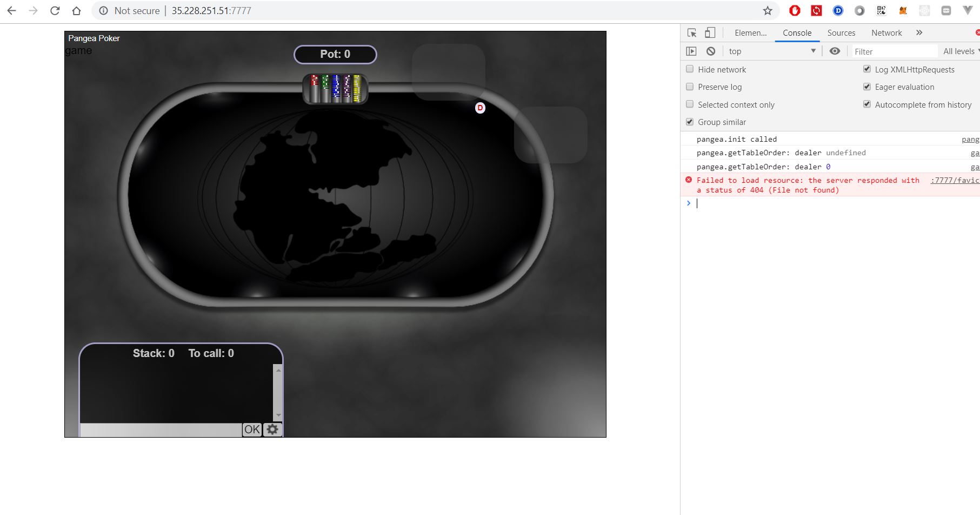
Task: Open the gray V extension icon
Action: (x=968, y=11)
